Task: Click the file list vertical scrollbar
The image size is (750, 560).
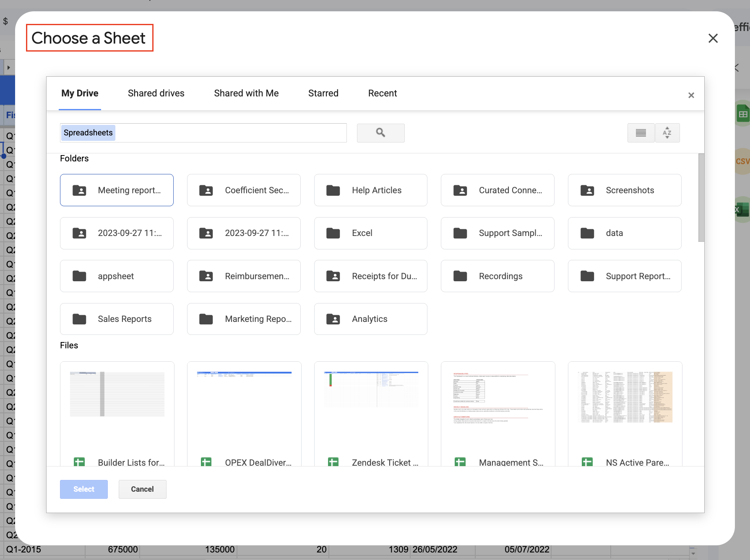Action: [x=701, y=198]
